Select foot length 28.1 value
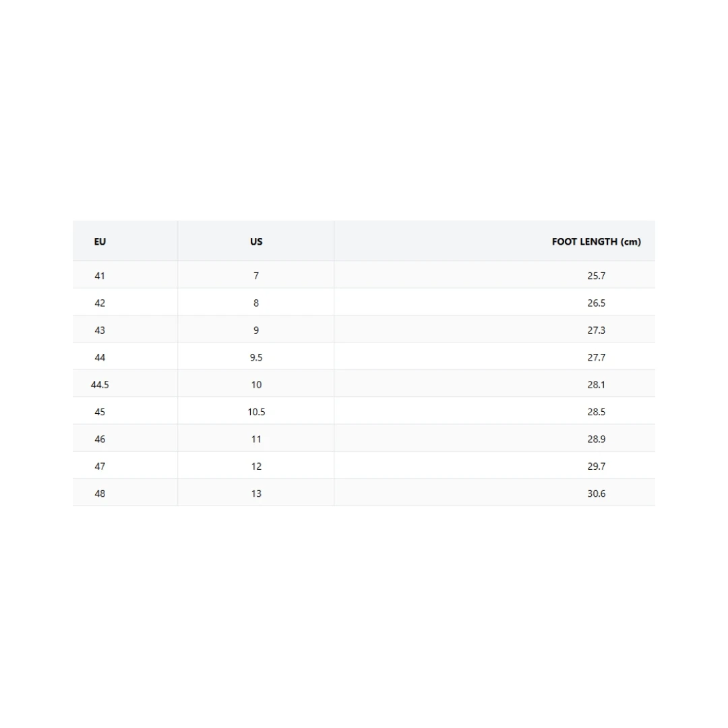The image size is (728, 728). 596,385
